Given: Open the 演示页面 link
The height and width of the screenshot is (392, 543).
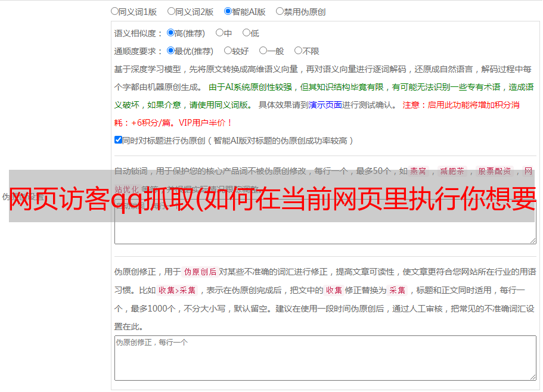Looking at the screenshot, I should pos(325,105).
